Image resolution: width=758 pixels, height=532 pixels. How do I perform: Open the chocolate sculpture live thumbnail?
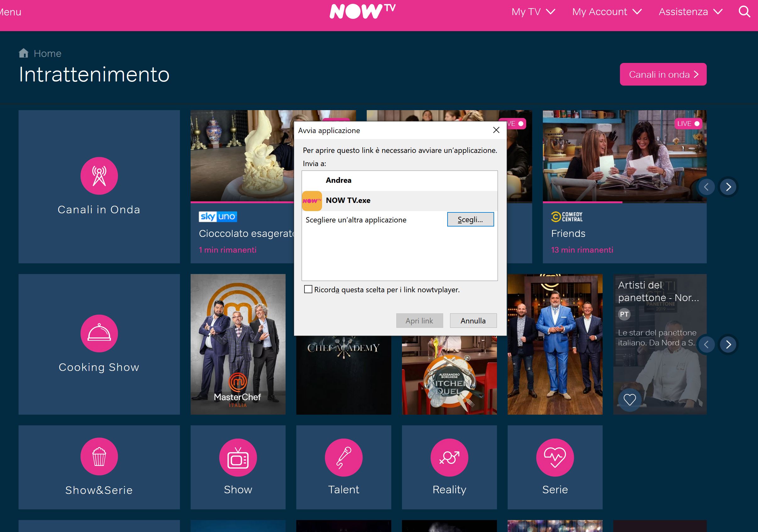(242, 155)
